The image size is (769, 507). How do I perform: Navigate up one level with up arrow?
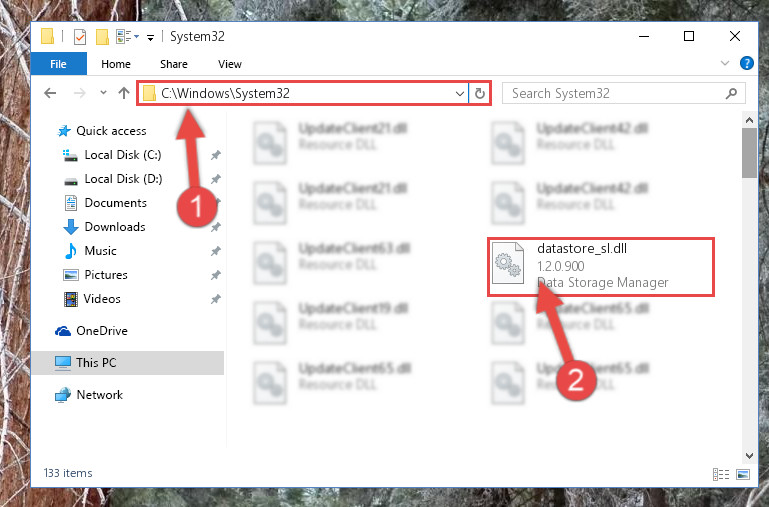(x=124, y=93)
